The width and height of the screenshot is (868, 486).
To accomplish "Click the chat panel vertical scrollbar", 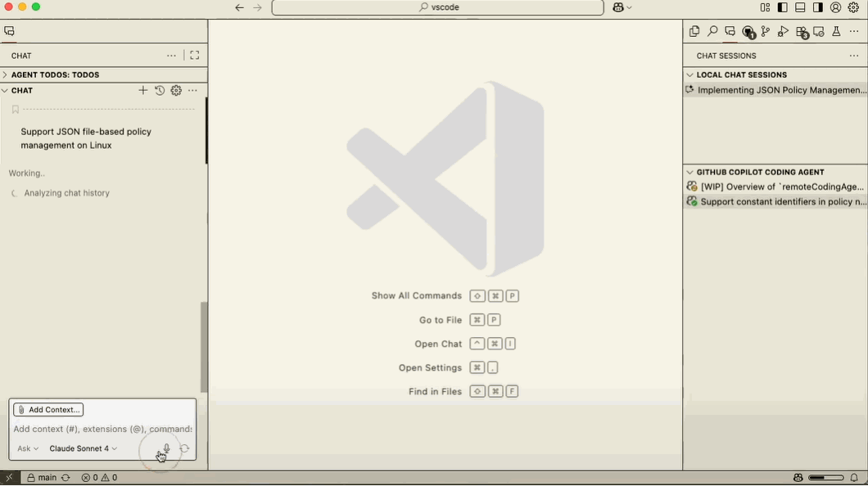I will pyautogui.click(x=204, y=347).
